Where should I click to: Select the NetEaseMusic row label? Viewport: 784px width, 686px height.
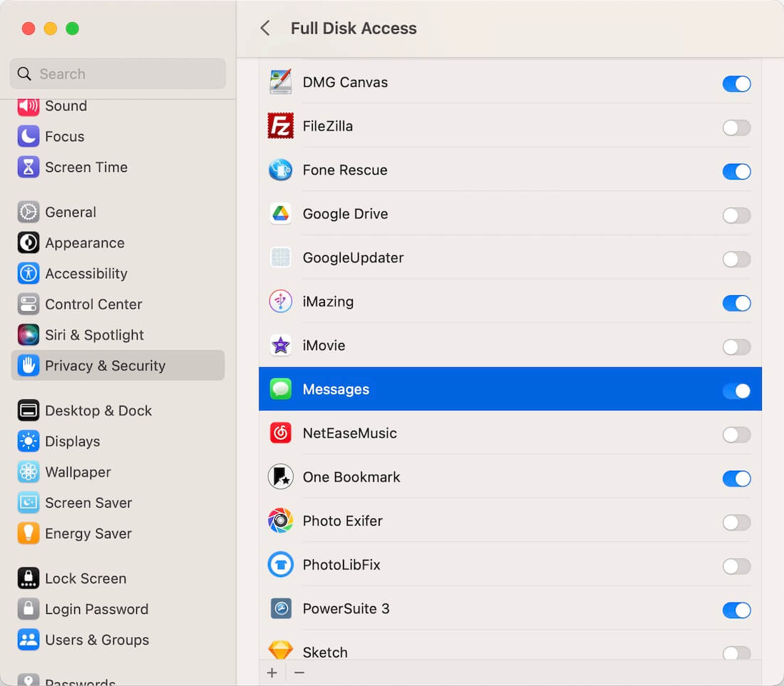tap(349, 434)
